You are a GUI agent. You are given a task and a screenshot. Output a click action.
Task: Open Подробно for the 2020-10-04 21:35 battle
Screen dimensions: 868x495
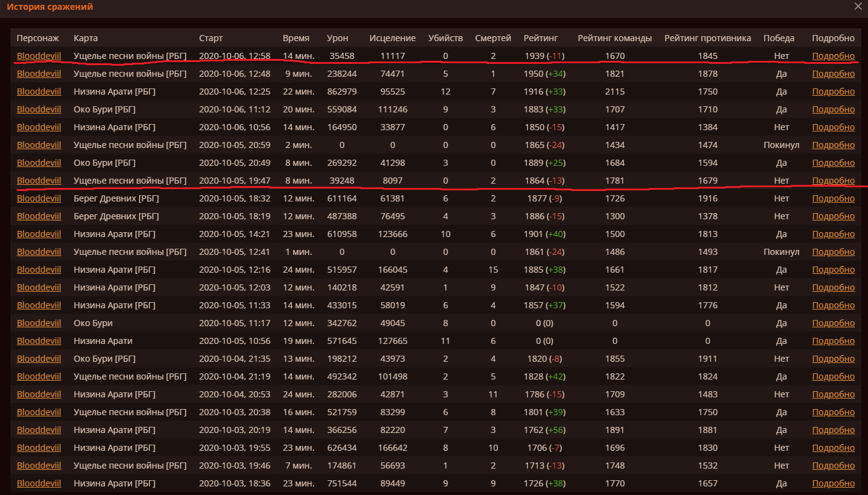click(833, 359)
